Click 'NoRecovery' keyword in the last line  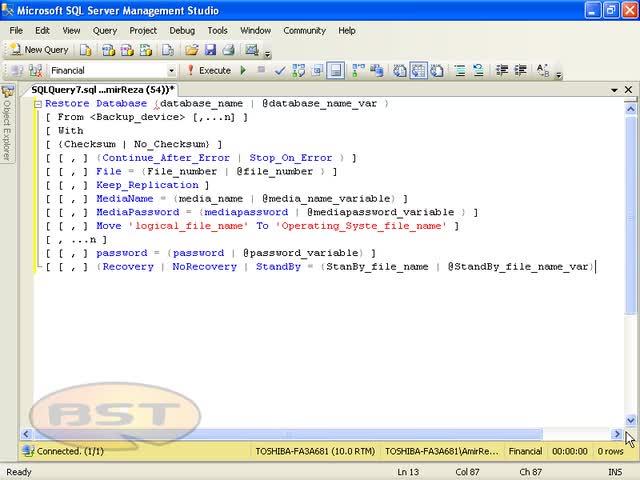coord(204,267)
